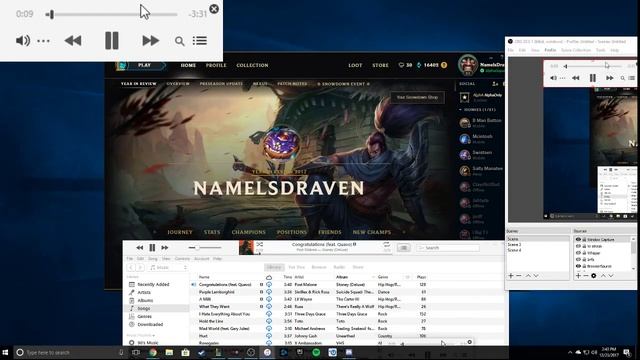Rewind track in the large mini player
This screenshot has height=360, width=640.
(73, 41)
